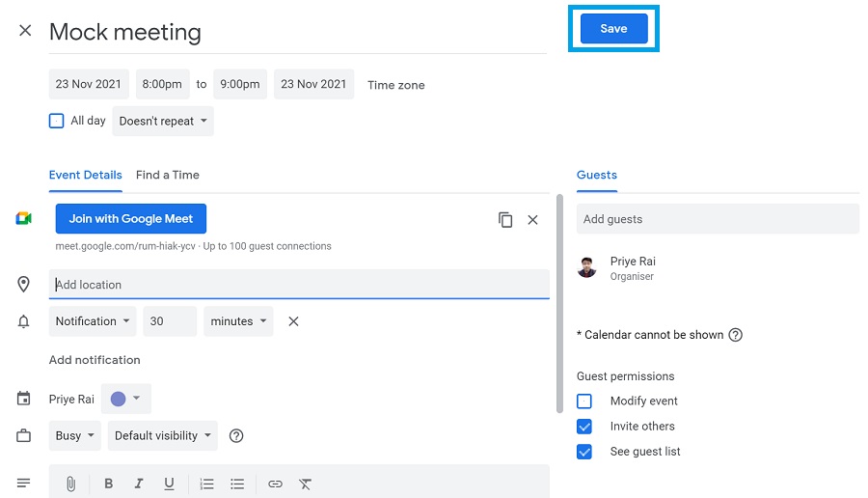Toggle underline formatting in description
868x498 pixels.
pos(169,484)
